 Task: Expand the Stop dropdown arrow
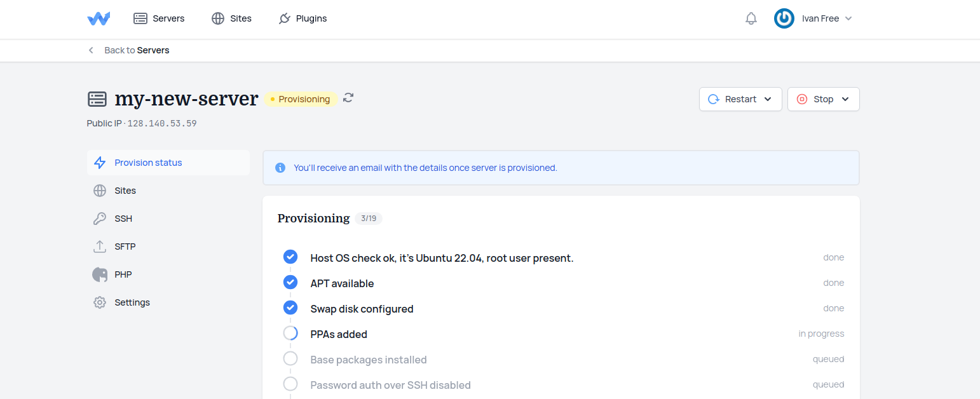[845, 99]
